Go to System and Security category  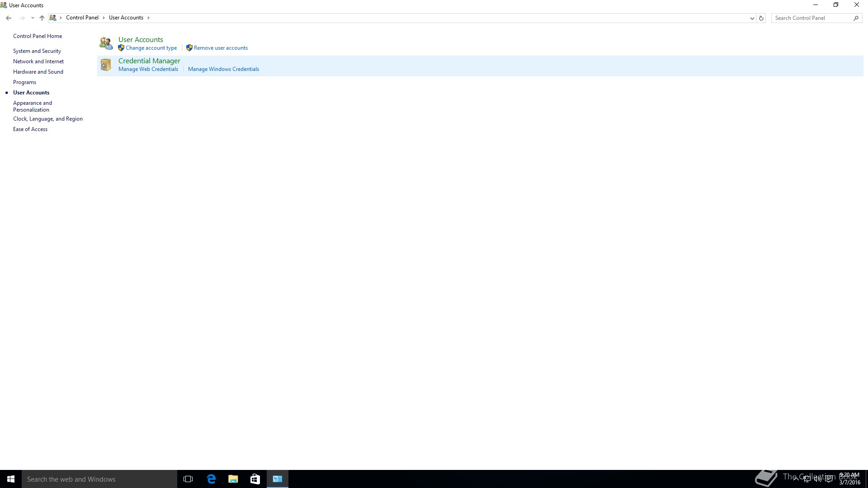(37, 51)
